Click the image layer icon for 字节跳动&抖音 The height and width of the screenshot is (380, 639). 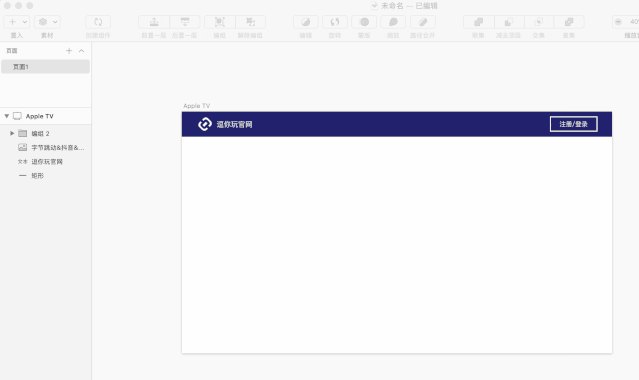[x=23, y=148]
